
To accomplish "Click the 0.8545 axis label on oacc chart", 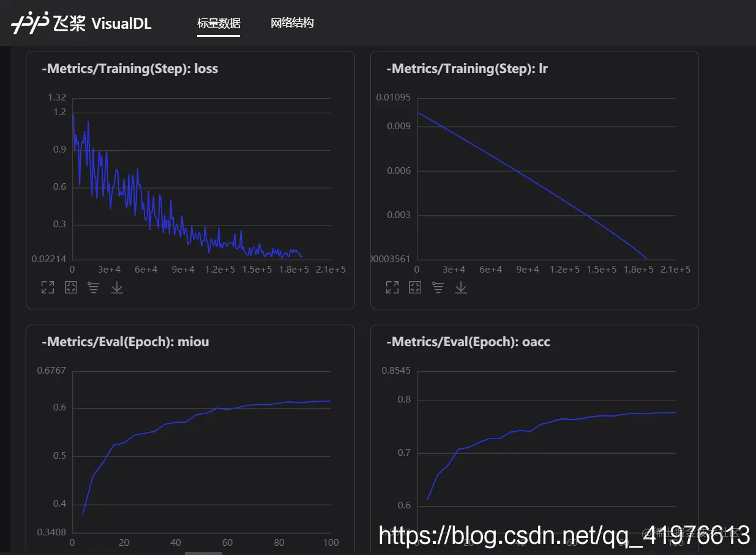I will [397, 371].
